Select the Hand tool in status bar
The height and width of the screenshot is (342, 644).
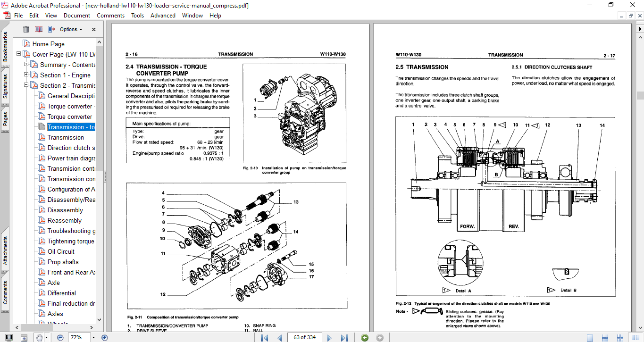[x=40, y=337]
